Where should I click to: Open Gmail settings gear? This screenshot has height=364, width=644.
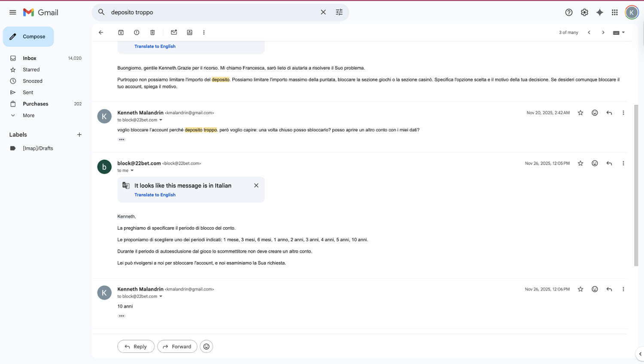pyautogui.click(x=584, y=12)
